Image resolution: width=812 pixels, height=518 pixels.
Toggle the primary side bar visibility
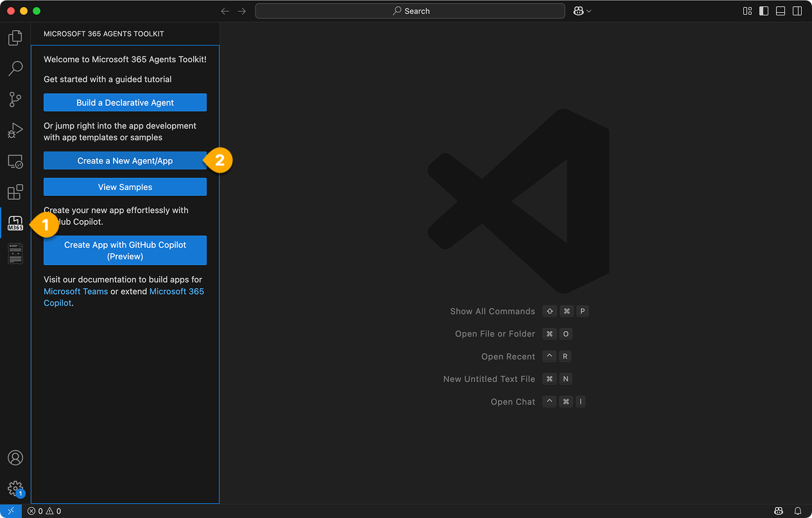(764, 11)
